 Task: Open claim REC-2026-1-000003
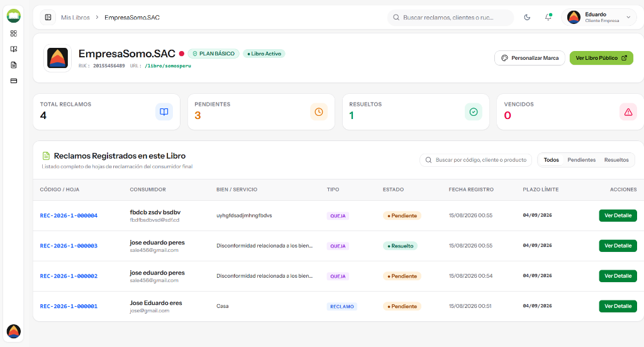pos(69,246)
